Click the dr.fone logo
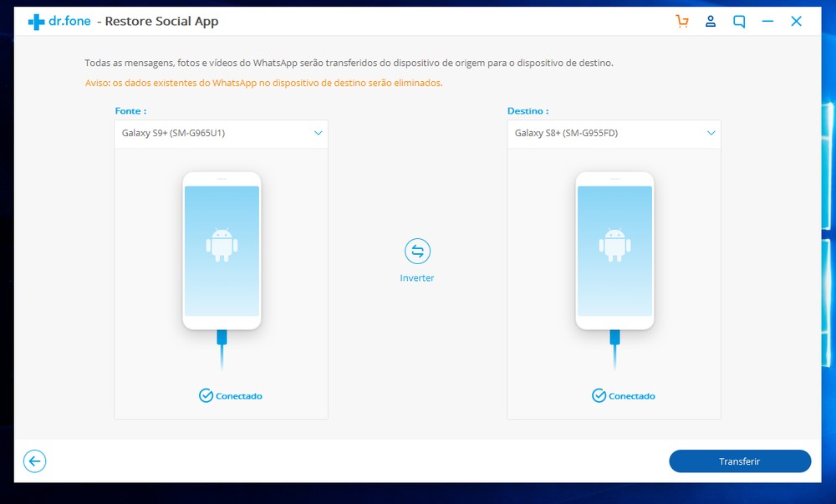The width and height of the screenshot is (836, 504). 59,21
